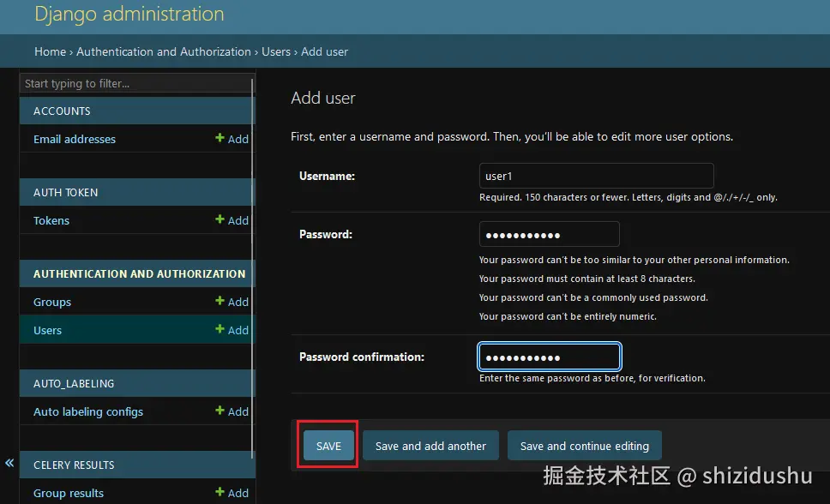Go to Users breadcrumb
Viewport: 830px width, 504px height.
coord(276,52)
